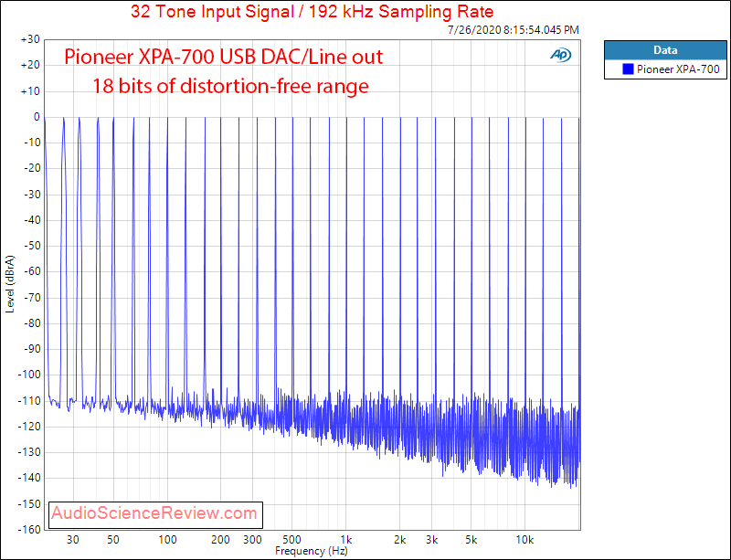731x560 pixels.
Task: Click the 'Frequency (Hz)' horizontal axis title
Action: click(312, 551)
